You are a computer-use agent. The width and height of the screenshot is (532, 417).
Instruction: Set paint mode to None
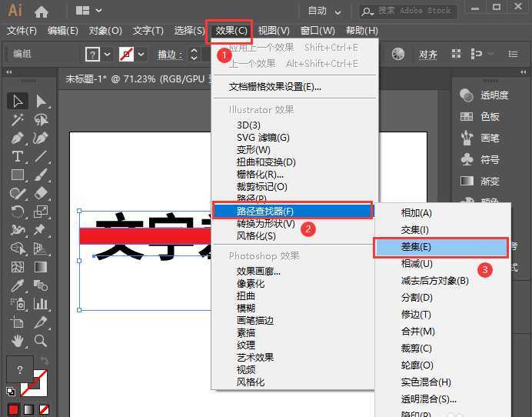(43, 410)
